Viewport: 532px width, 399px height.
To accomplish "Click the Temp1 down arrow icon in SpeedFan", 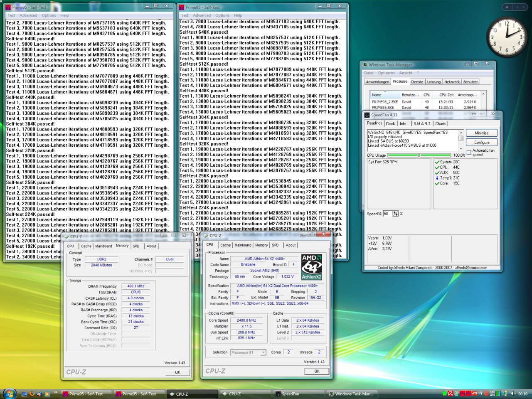I will click(x=437, y=178).
